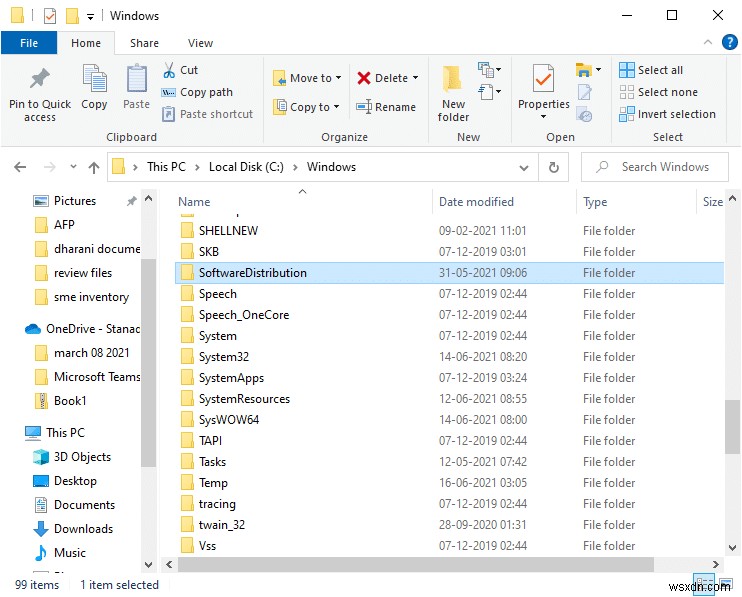
Task: Select the SHELLNEW folder
Action: (449, 231)
